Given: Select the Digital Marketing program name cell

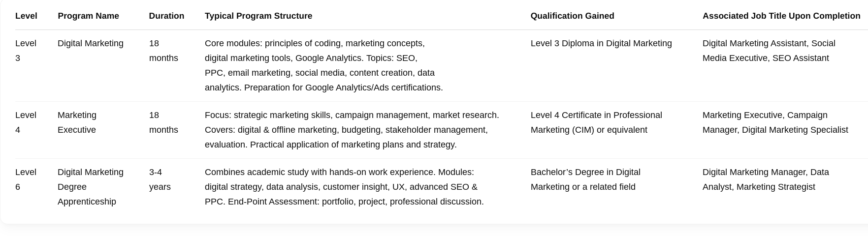Looking at the screenshot, I should pyautogui.click(x=91, y=43).
